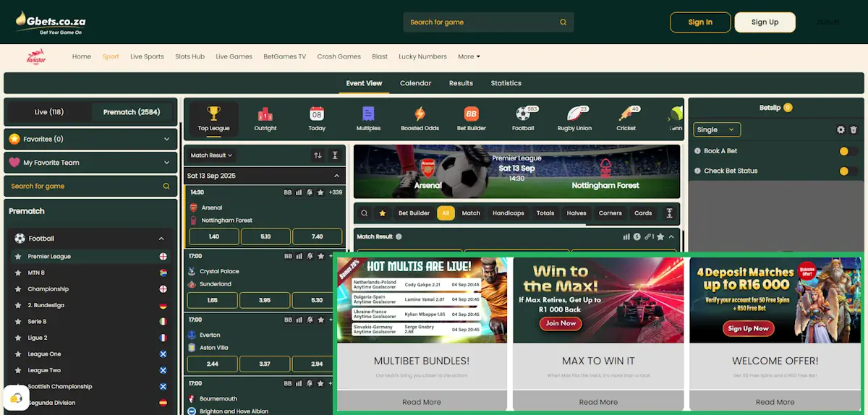Open Live Sports in navigation

[147, 56]
